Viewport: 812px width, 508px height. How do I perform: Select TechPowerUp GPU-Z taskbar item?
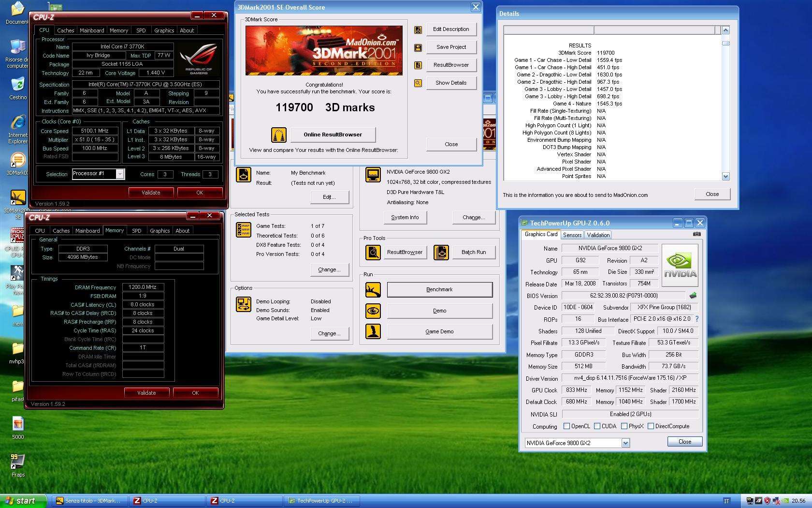[x=321, y=501]
